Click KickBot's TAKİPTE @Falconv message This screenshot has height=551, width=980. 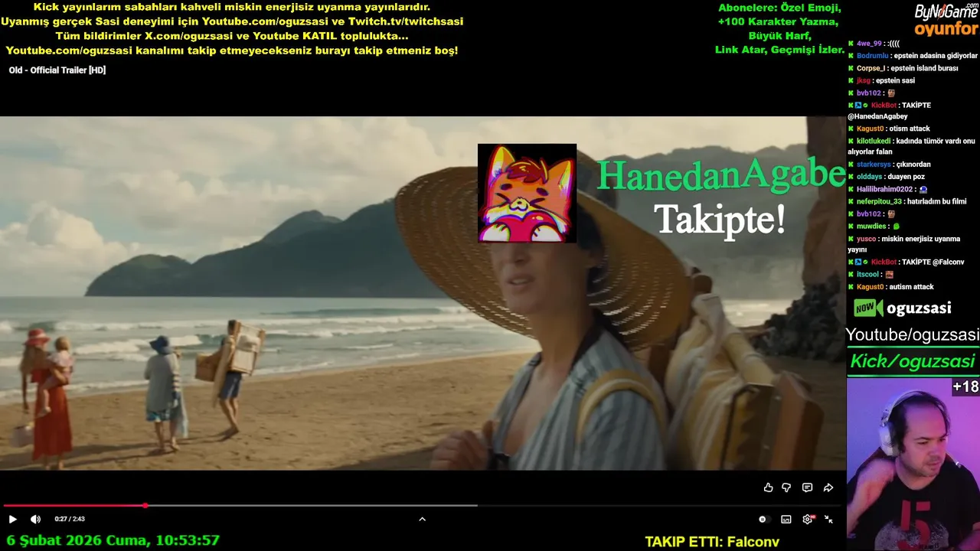coord(906,262)
